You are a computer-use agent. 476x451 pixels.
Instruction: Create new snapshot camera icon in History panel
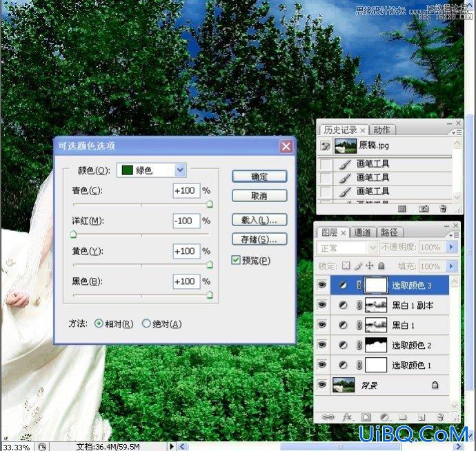(x=424, y=208)
